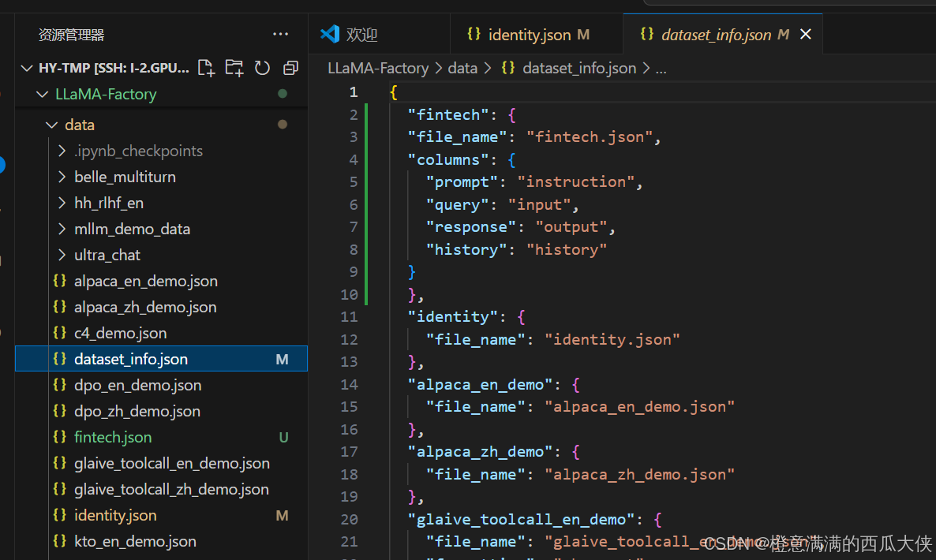This screenshot has width=936, height=560.
Task: Close the dataset_info.json tab
Action: (x=805, y=35)
